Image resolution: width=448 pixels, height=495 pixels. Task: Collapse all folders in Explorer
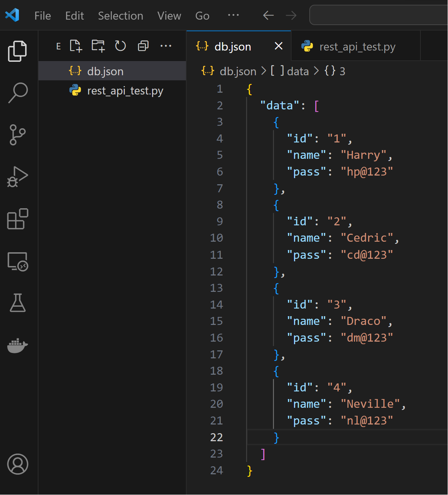click(143, 46)
